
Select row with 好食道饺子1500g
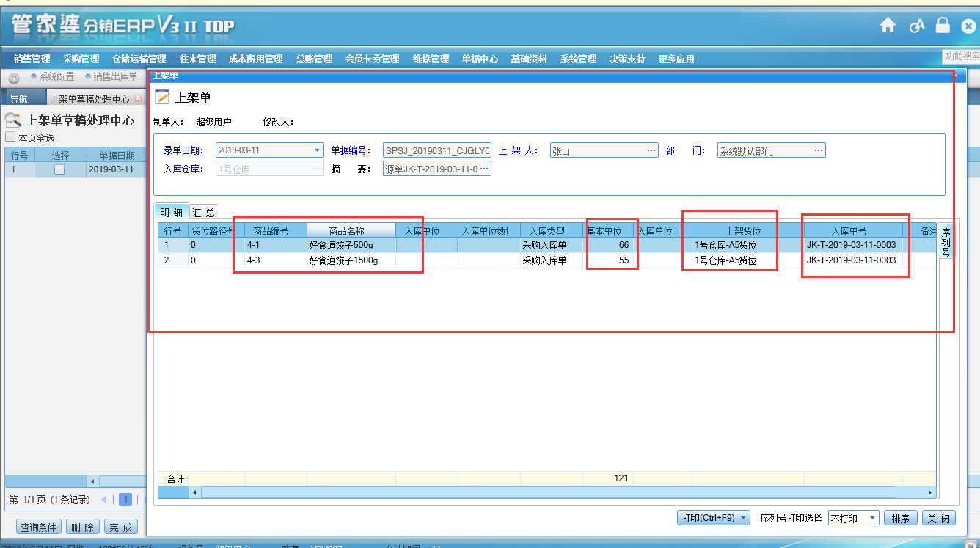pyautogui.click(x=546, y=260)
